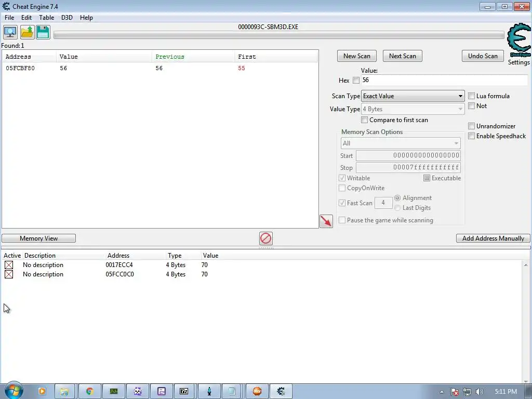Open the Windows Start menu orb
532x399 pixels.
coord(14,391)
